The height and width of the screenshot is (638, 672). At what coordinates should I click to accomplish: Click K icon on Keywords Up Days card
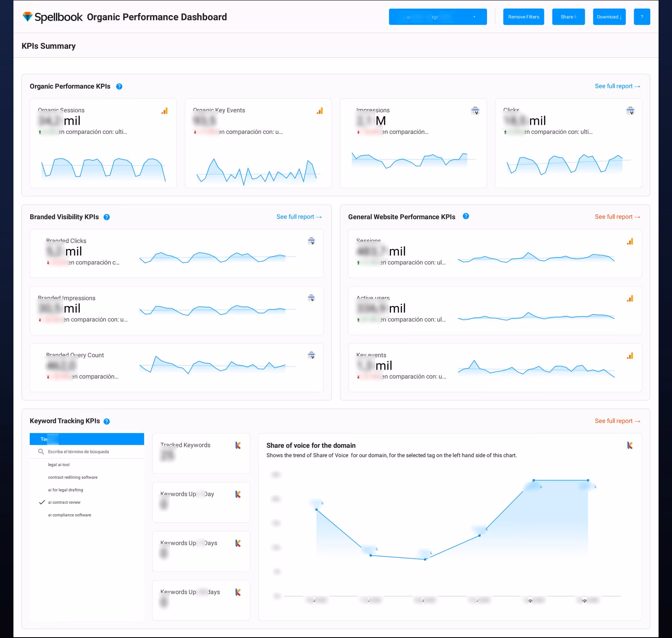(x=238, y=543)
